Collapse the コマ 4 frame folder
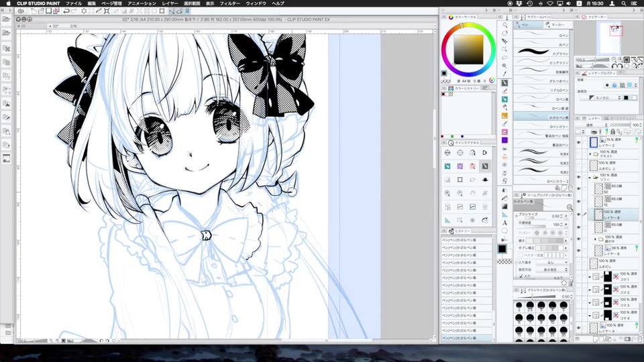 [x=590, y=316]
